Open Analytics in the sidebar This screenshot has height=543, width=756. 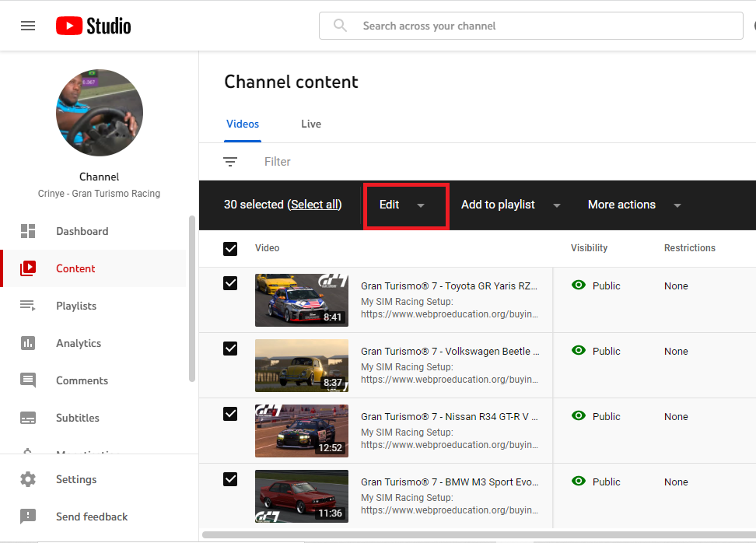pos(93,343)
